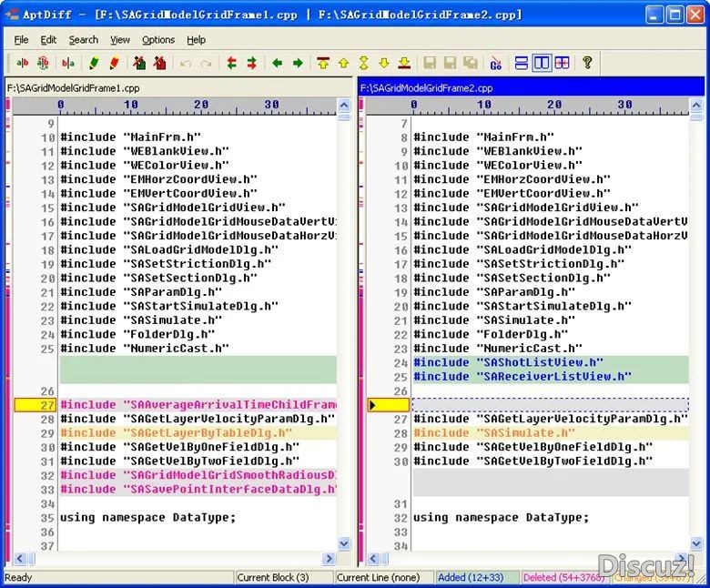Go to previous difference yellow up arrow
Screen dimensions: 710x588
(x=344, y=63)
